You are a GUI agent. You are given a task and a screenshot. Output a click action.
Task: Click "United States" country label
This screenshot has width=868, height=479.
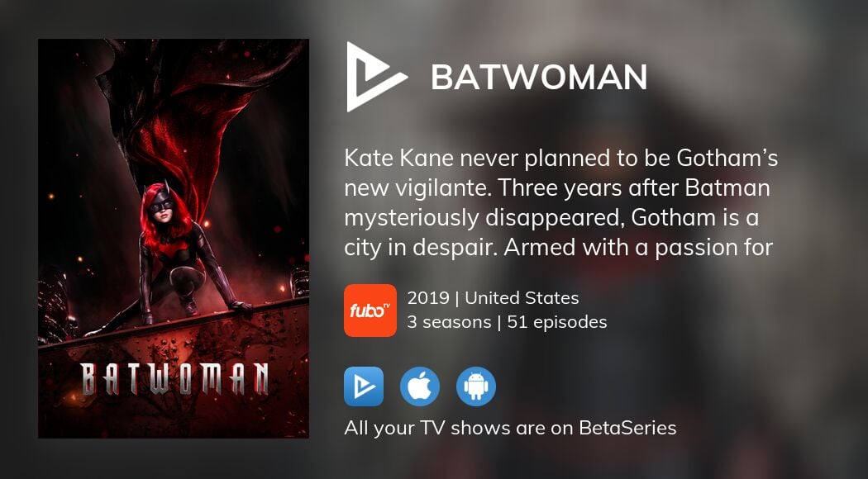pos(522,298)
